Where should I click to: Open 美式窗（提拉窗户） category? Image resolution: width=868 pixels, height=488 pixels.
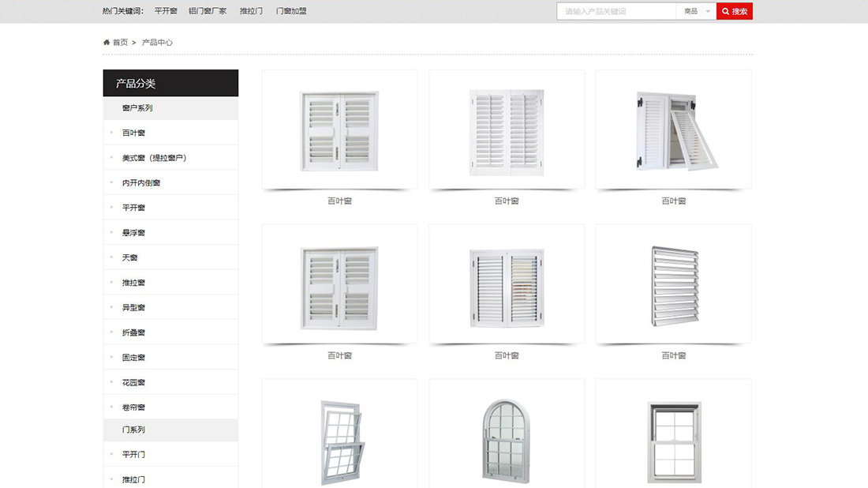point(154,158)
